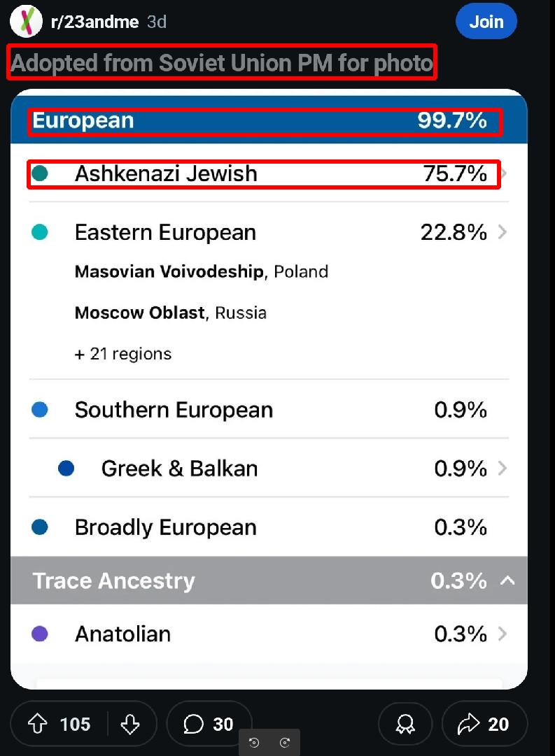
Task: Expand Anatolian 0.3% chevron
Action: coord(503,634)
